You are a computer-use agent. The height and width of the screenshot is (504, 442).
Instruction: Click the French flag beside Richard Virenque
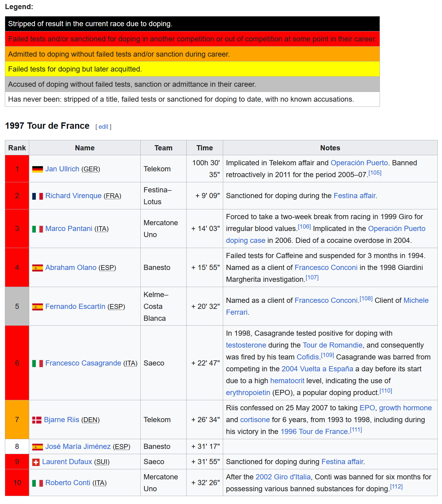(37, 196)
